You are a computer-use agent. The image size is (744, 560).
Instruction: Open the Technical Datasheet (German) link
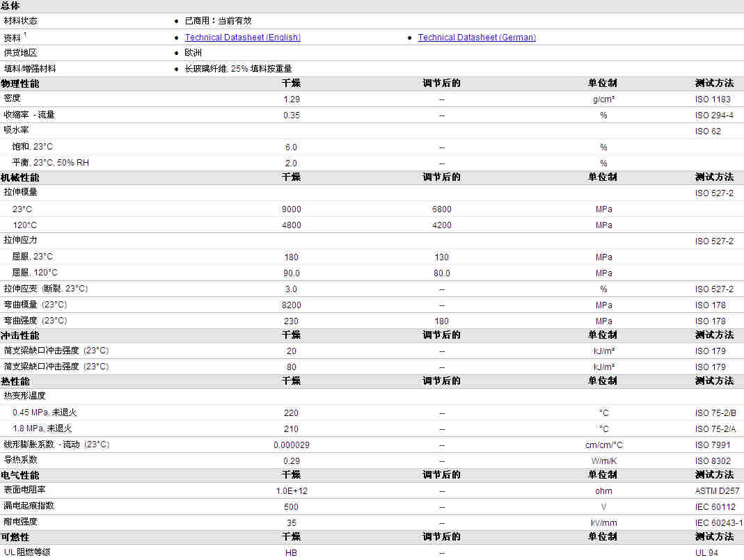pyautogui.click(x=477, y=38)
